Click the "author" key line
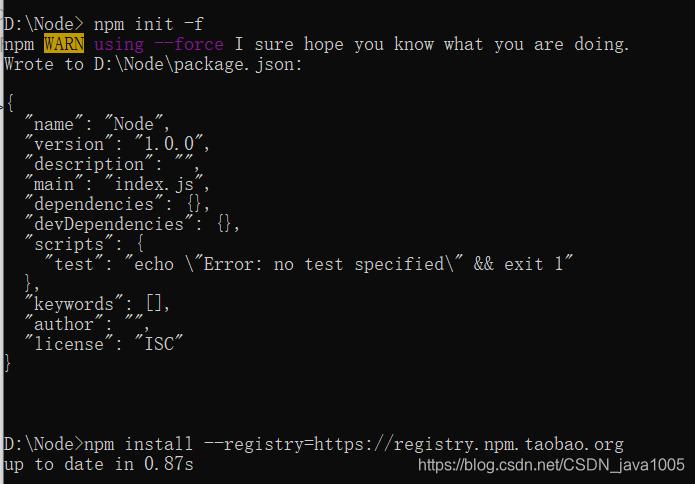The height and width of the screenshot is (484, 695). click(x=87, y=324)
